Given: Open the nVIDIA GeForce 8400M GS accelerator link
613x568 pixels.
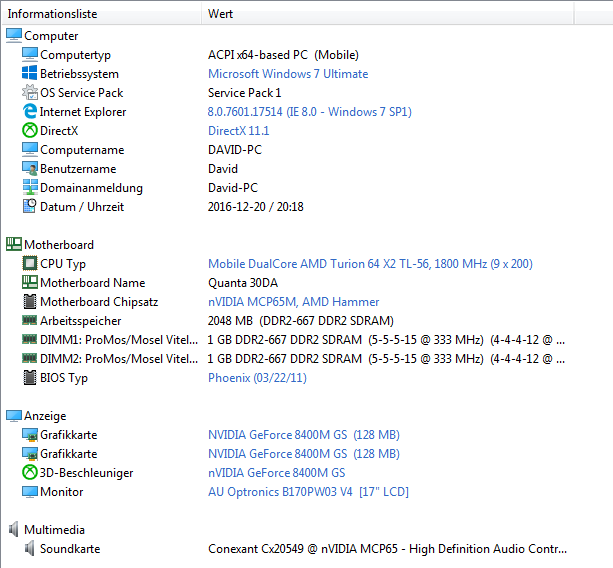Looking at the screenshot, I should (x=277, y=473).
